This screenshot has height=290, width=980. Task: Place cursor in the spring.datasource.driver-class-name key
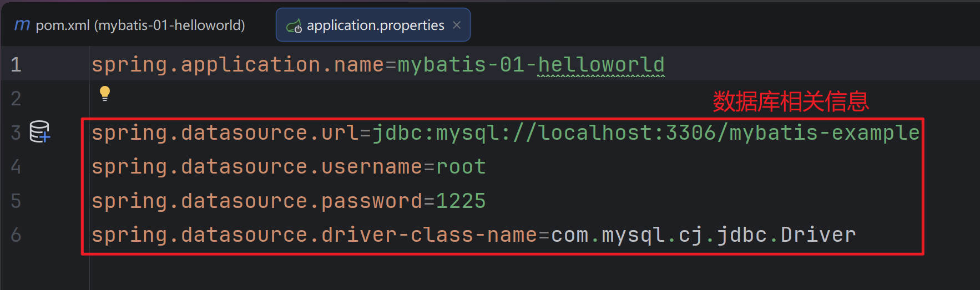click(x=314, y=235)
